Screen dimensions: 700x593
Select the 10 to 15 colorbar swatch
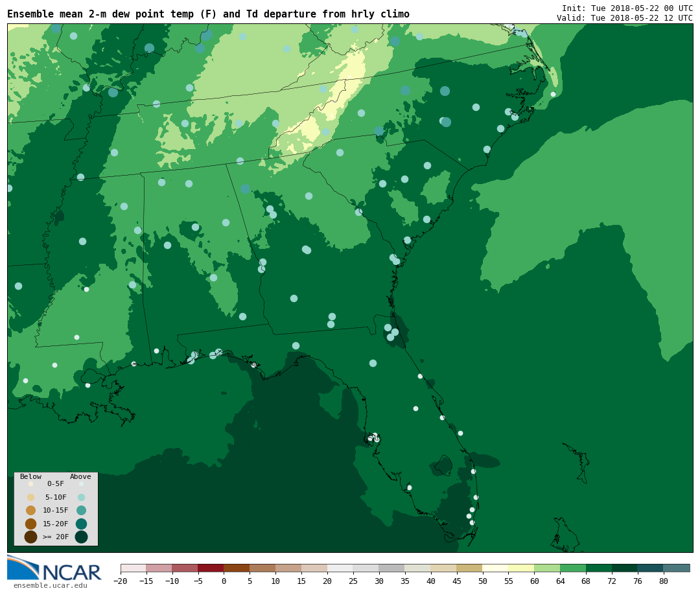click(288, 568)
